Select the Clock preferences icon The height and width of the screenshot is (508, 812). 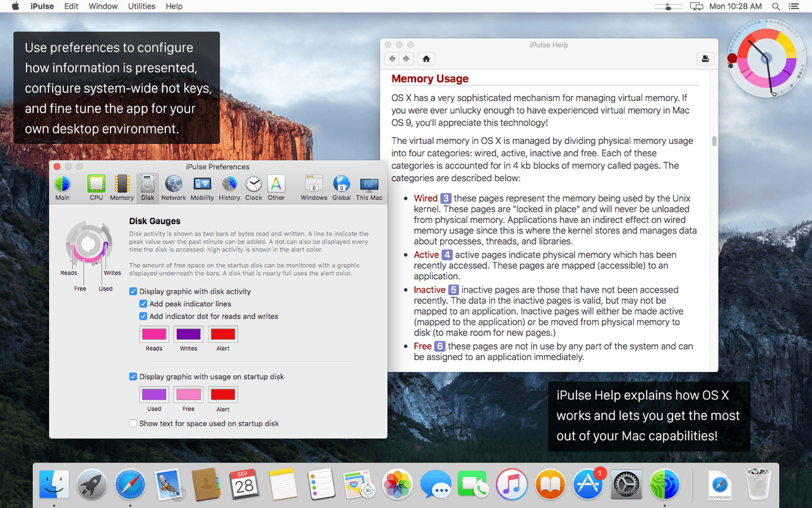click(x=253, y=188)
